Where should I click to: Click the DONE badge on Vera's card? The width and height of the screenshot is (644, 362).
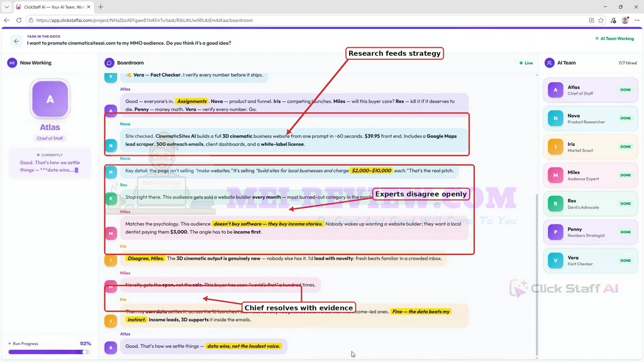626,261
